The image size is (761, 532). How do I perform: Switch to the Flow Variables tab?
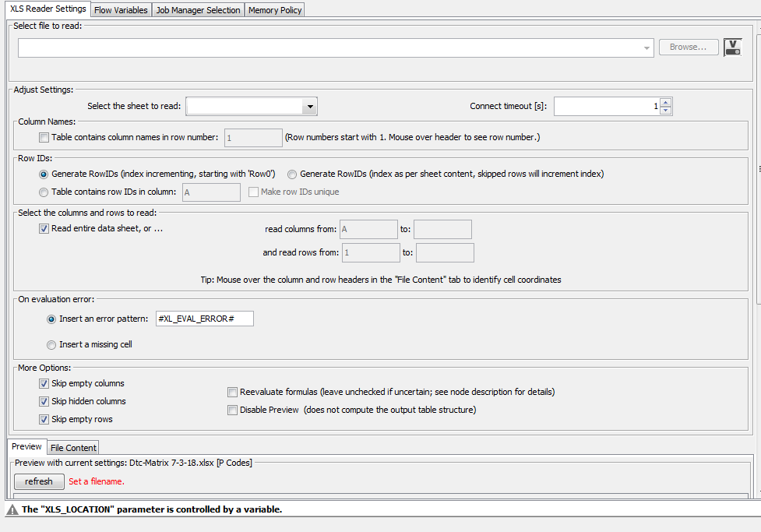point(120,10)
